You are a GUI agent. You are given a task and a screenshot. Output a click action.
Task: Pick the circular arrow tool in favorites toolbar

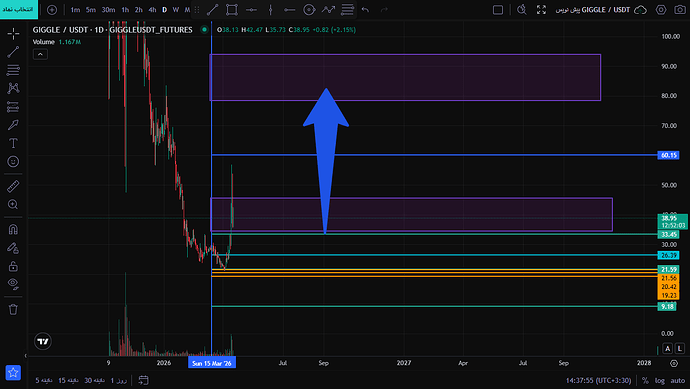pyautogui.click(x=309, y=10)
